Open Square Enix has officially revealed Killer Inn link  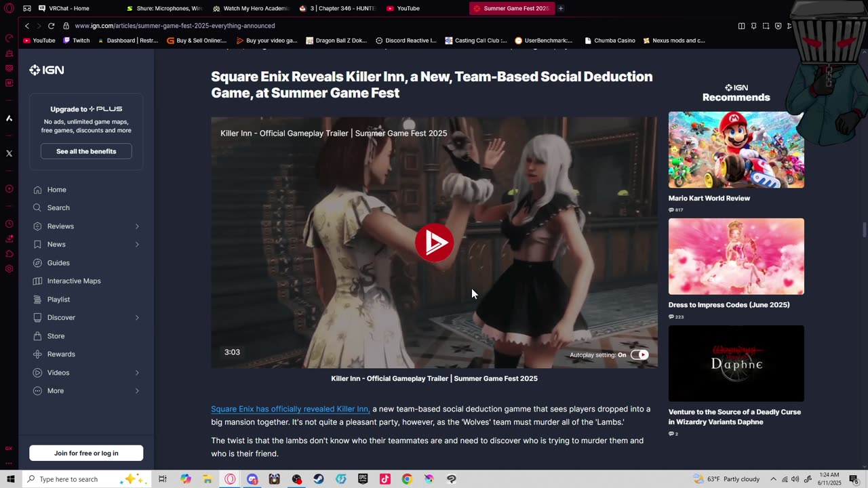click(x=290, y=409)
